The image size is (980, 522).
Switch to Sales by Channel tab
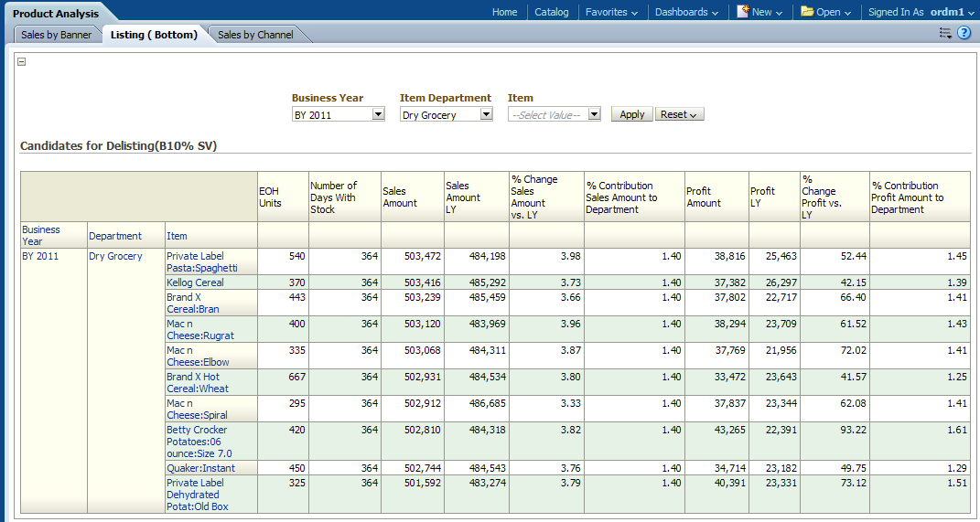click(x=255, y=35)
